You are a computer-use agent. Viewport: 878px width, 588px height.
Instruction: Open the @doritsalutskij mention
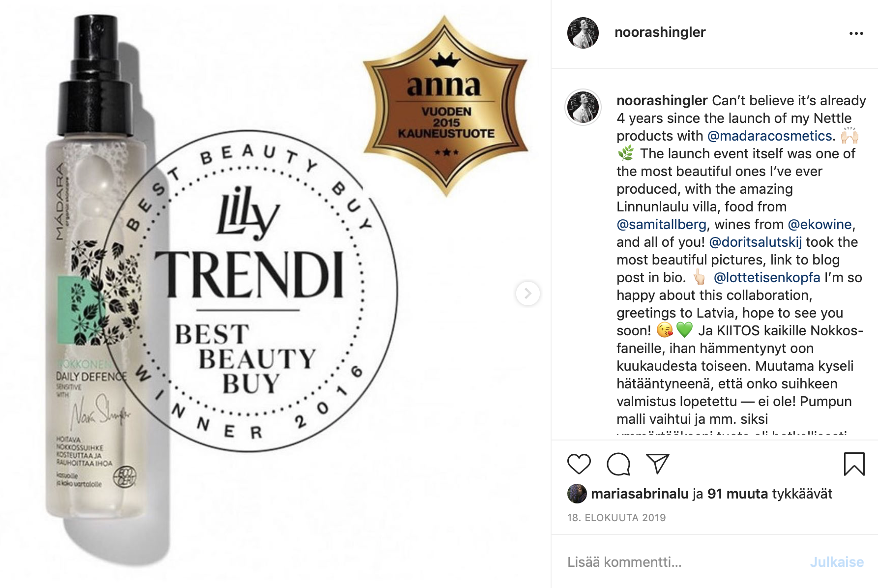pyautogui.click(x=755, y=242)
